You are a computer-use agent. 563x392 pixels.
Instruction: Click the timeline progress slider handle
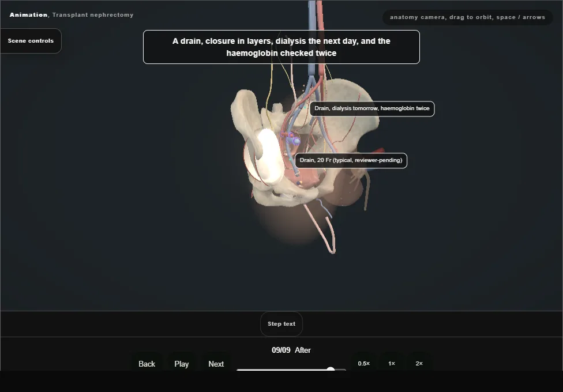click(331, 369)
